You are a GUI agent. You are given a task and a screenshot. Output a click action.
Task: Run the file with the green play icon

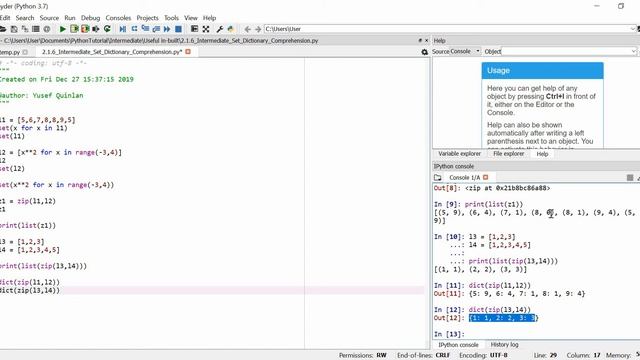(62, 29)
